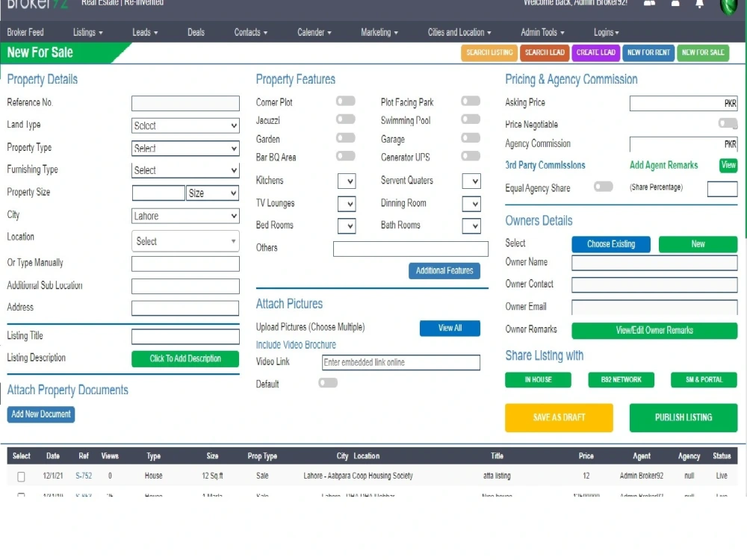Click the New For Sale button
This screenshot has height=560, width=747.
pyautogui.click(x=703, y=53)
